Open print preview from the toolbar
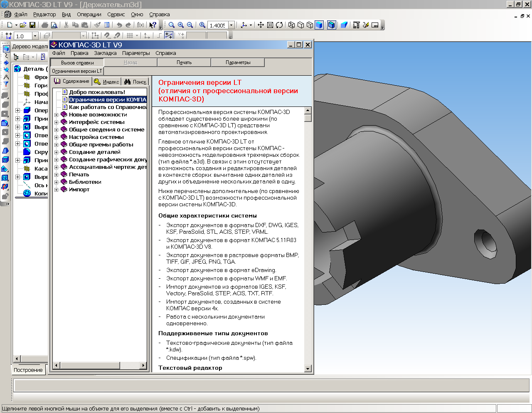532x413 pixels. [x=54, y=25]
